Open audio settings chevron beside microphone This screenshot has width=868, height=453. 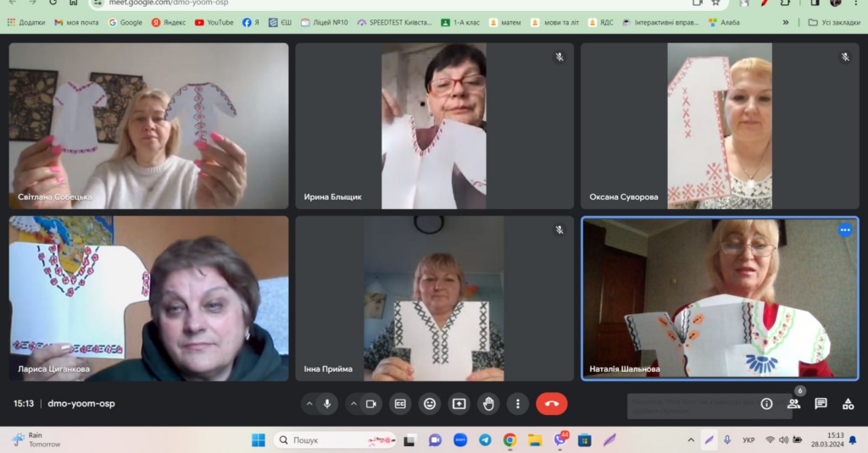point(309,404)
